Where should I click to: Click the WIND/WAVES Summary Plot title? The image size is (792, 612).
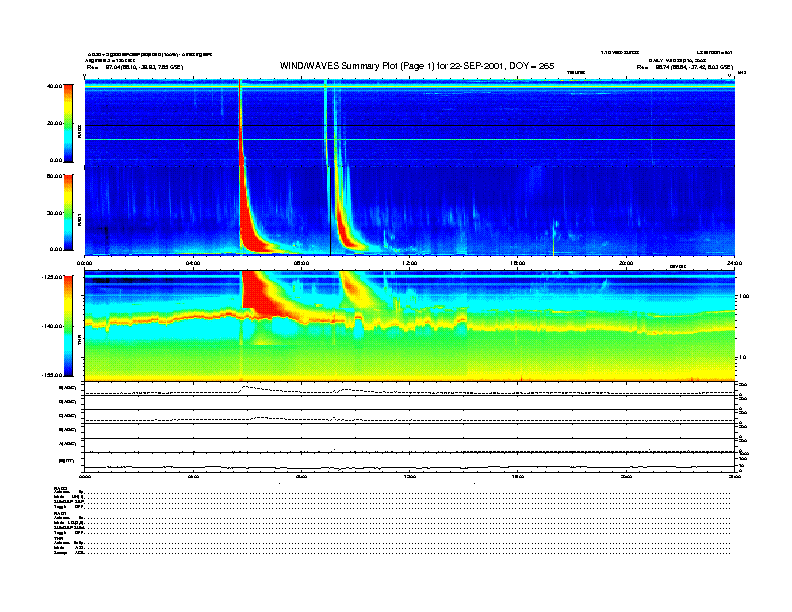click(417, 66)
